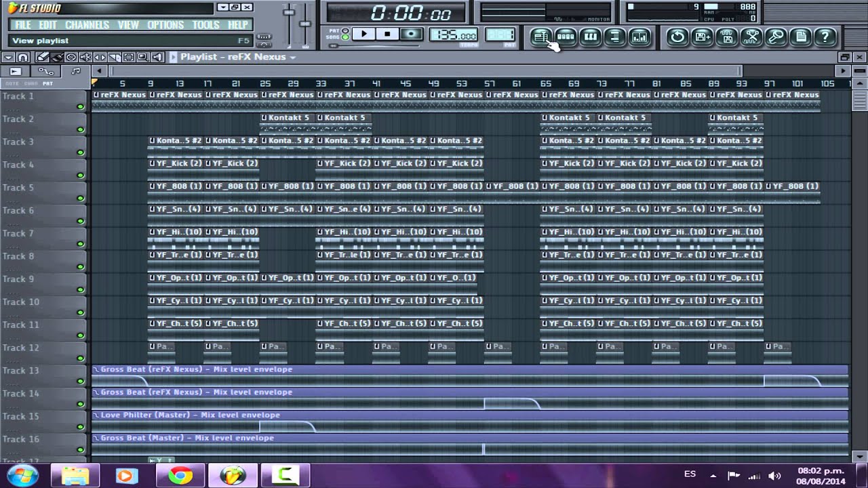
Task: Select the draw pencil tool
Action: pyautogui.click(x=42, y=57)
